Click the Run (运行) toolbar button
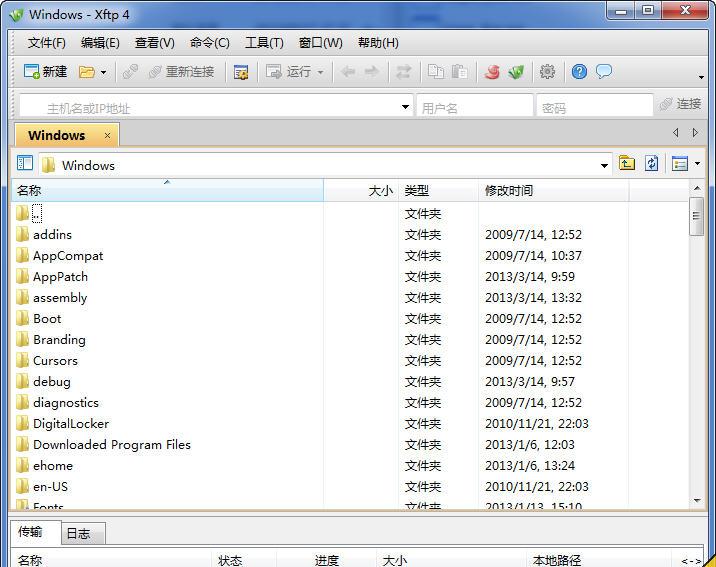This screenshot has width=716, height=567. coord(289,72)
